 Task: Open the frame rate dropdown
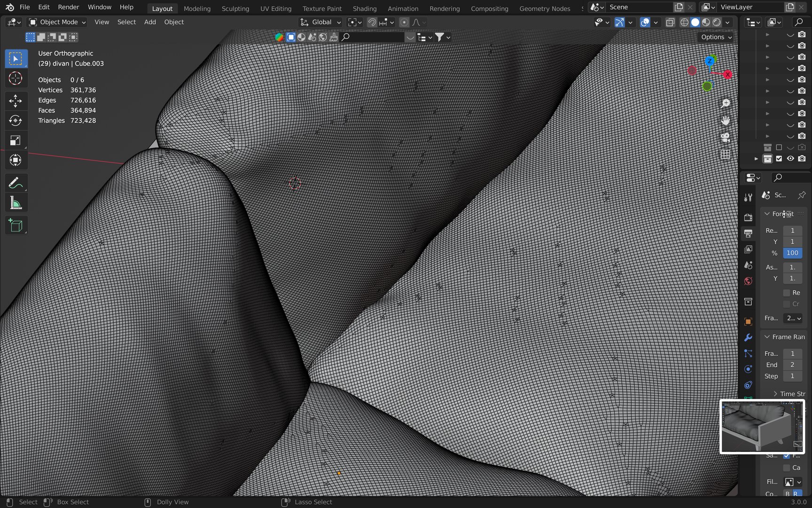coord(794,318)
